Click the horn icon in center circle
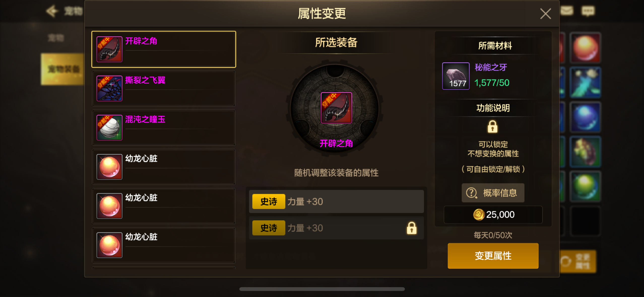 click(x=336, y=108)
